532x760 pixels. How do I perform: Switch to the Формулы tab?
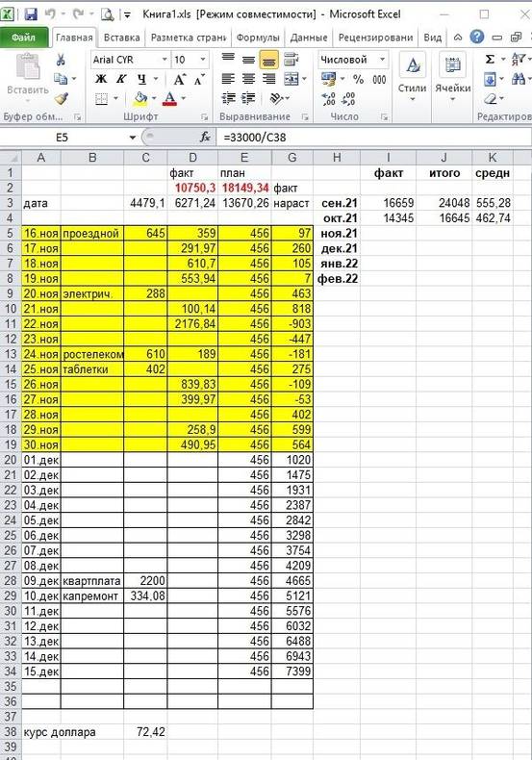[x=258, y=38]
